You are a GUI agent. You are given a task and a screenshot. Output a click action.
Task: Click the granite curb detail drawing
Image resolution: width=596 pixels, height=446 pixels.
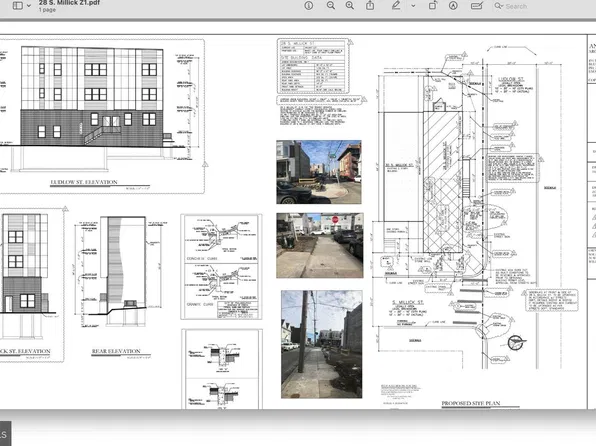click(x=221, y=291)
